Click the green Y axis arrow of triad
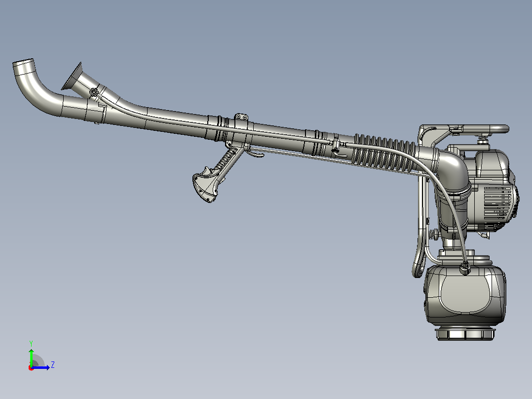532x399 pixels. (31, 357)
